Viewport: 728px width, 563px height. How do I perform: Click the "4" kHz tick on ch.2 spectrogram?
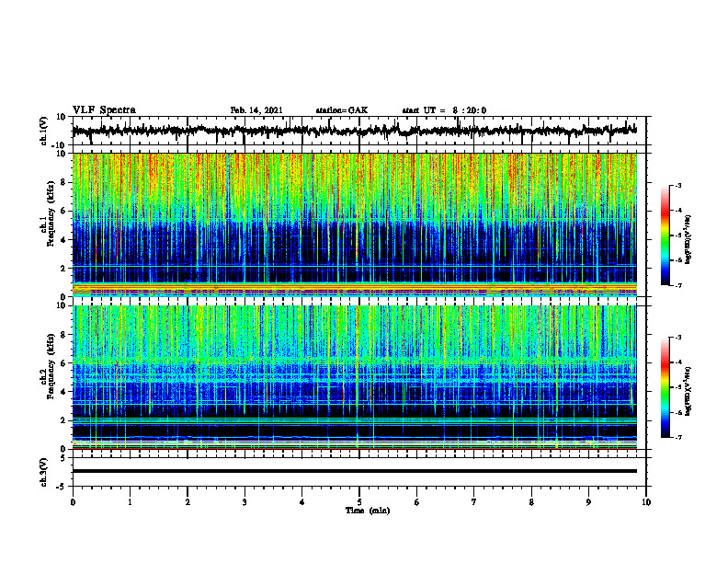64,392
